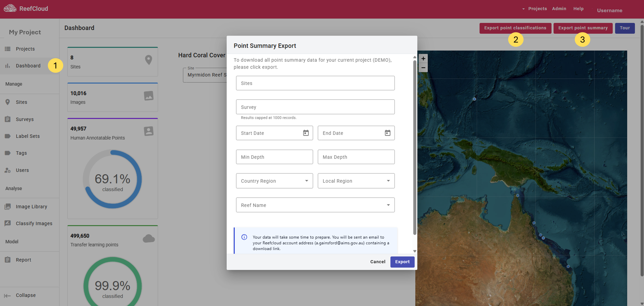
Task: Click the Classify Images sidebar icon
Action: pyautogui.click(x=8, y=223)
